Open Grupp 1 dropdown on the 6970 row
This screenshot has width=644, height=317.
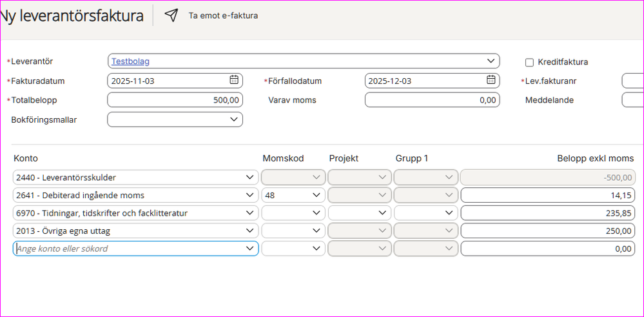click(x=426, y=212)
